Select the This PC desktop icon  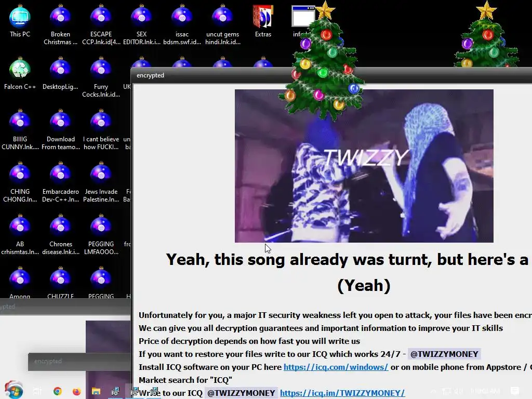click(20, 21)
